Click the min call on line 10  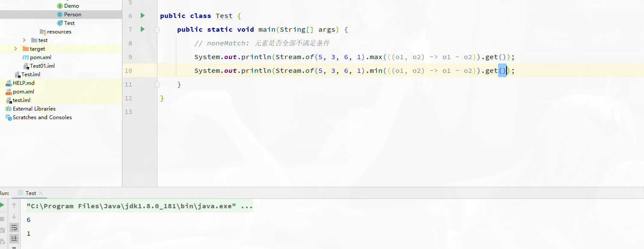(376, 71)
